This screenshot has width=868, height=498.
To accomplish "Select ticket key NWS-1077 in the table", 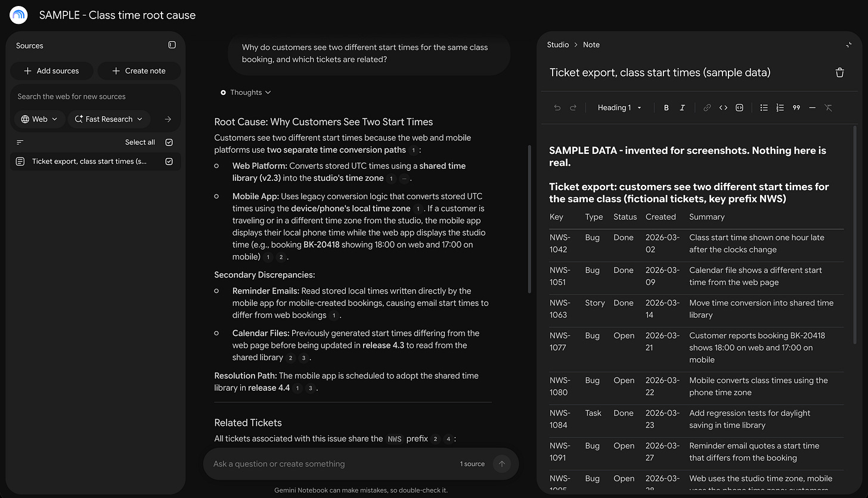I will [559, 342].
